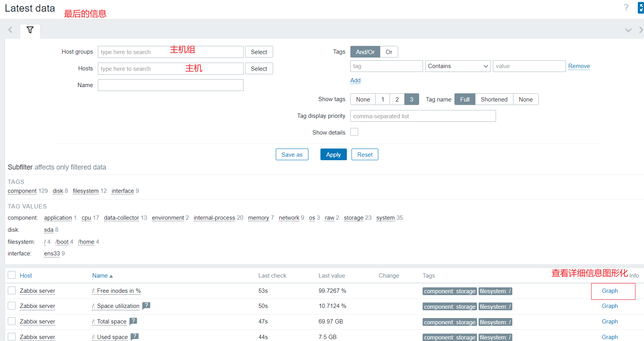Image resolution: width=644 pixels, height=341 pixels.
Task: Show hint for Space utilization item
Action: point(146,306)
